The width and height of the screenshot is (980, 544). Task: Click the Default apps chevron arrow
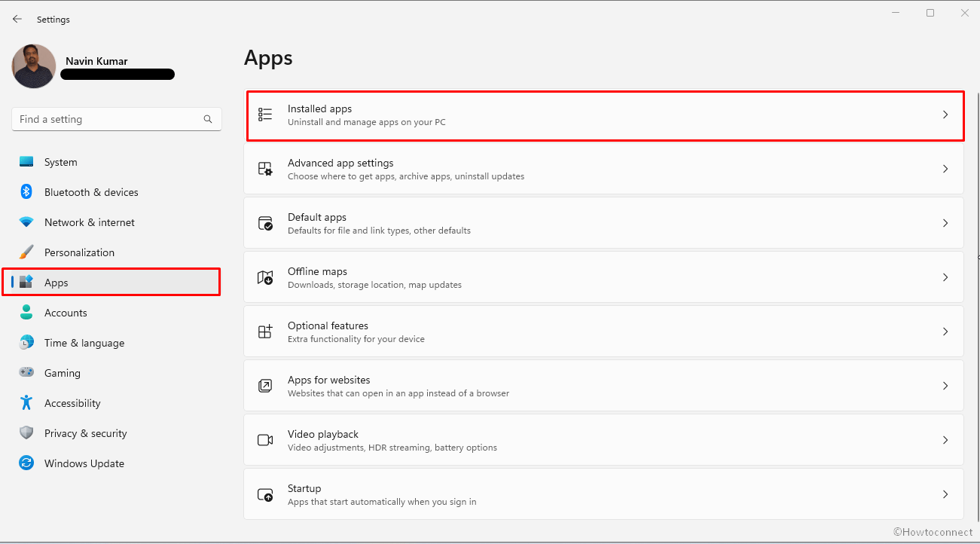pyautogui.click(x=945, y=223)
